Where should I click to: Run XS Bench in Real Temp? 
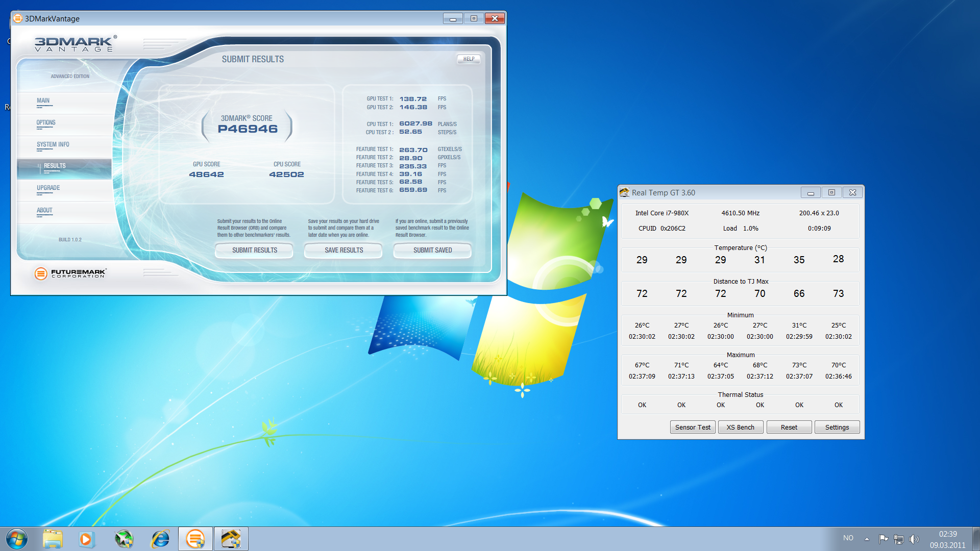coord(741,427)
